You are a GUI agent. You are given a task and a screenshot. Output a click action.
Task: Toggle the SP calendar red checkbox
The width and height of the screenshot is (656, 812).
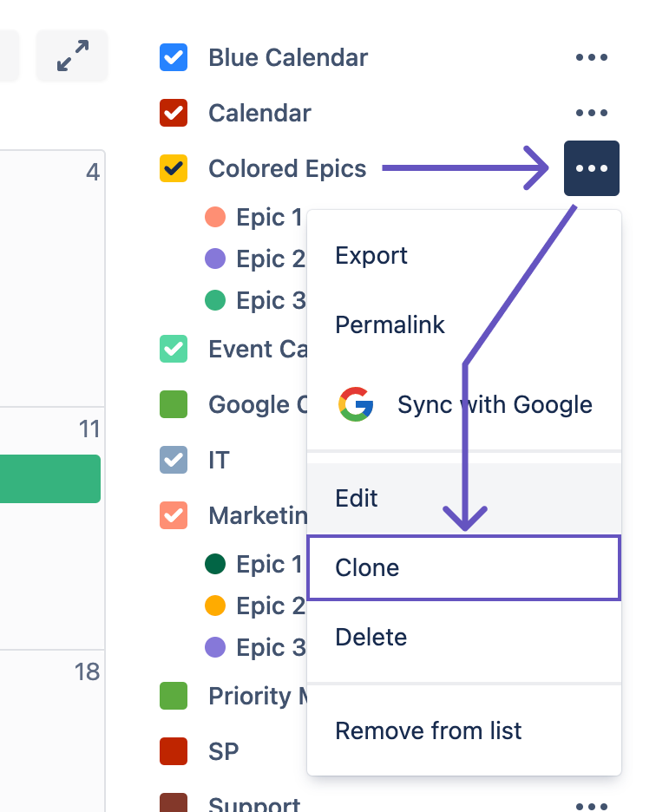pyautogui.click(x=174, y=751)
